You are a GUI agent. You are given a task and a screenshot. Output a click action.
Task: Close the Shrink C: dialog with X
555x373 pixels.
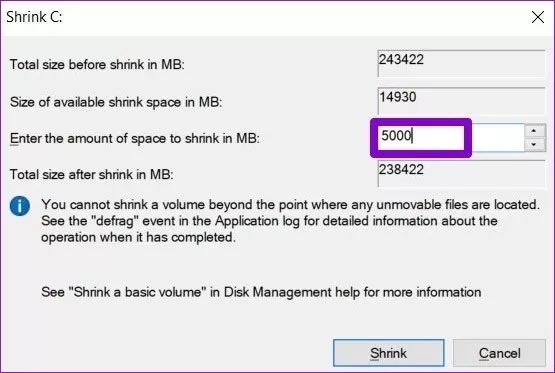pyautogui.click(x=538, y=17)
